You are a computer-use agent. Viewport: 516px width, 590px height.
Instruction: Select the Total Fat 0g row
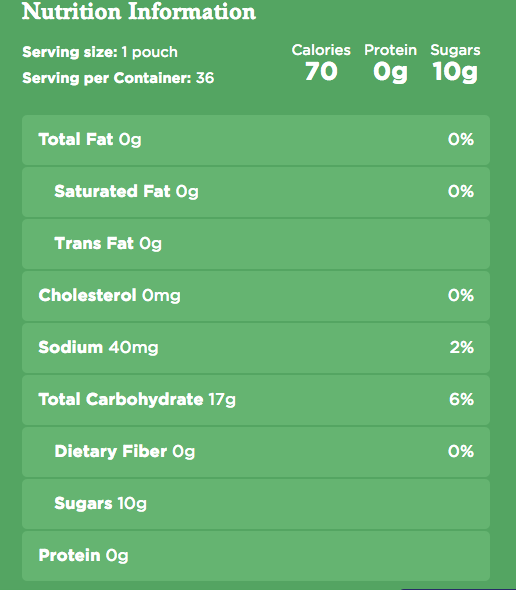(x=256, y=140)
